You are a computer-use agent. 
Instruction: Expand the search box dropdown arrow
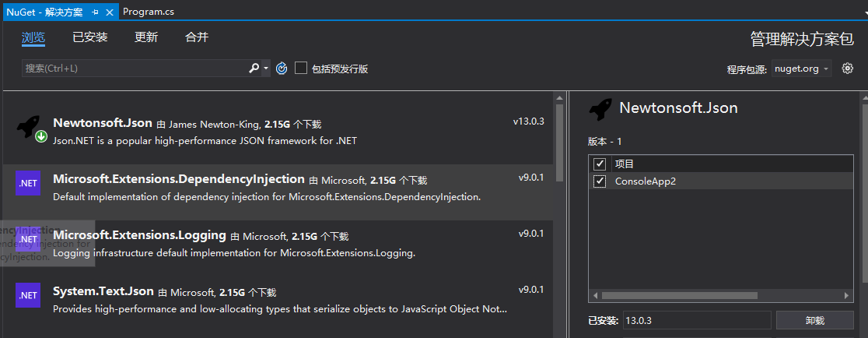(266, 69)
